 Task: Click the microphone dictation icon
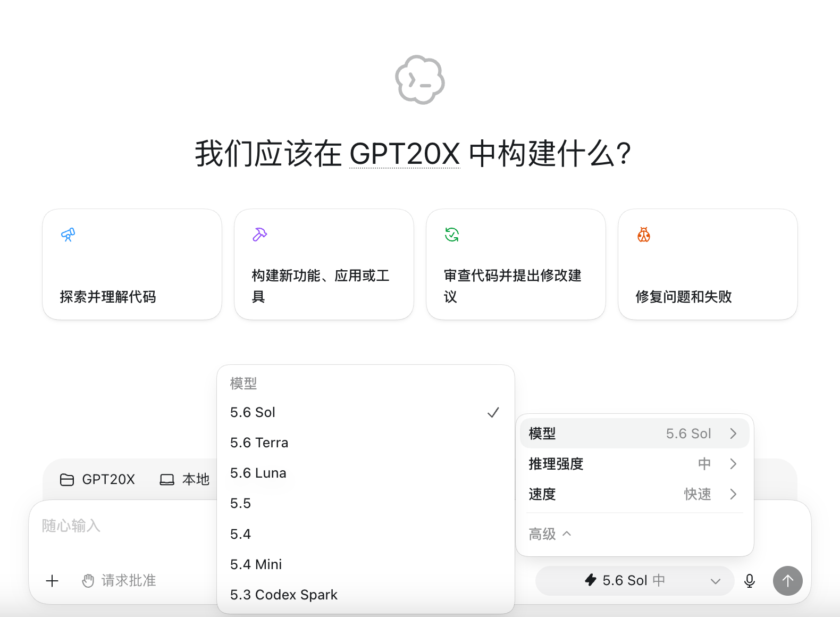(x=750, y=581)
